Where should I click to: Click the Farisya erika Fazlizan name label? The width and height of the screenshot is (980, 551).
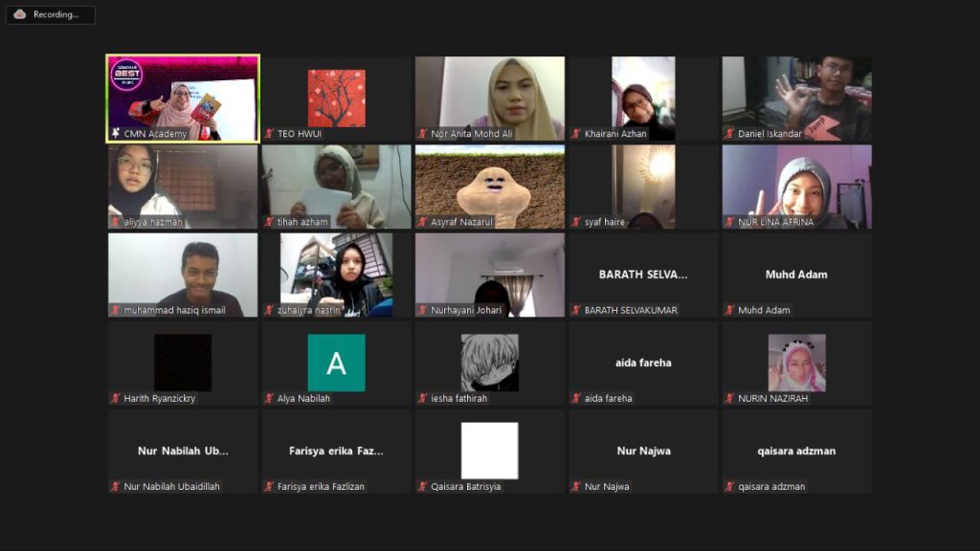point(321,486)
